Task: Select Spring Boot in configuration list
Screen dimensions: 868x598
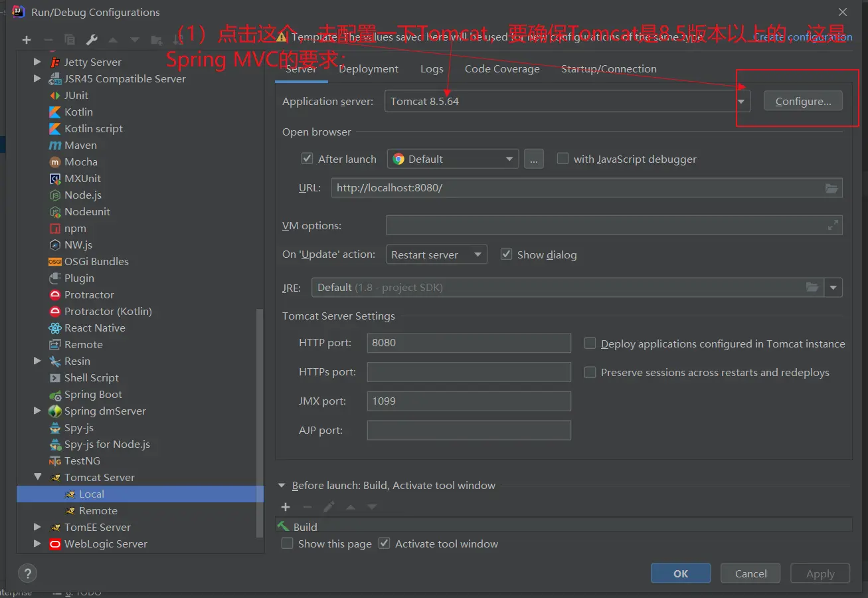Action: pos(93,394)
